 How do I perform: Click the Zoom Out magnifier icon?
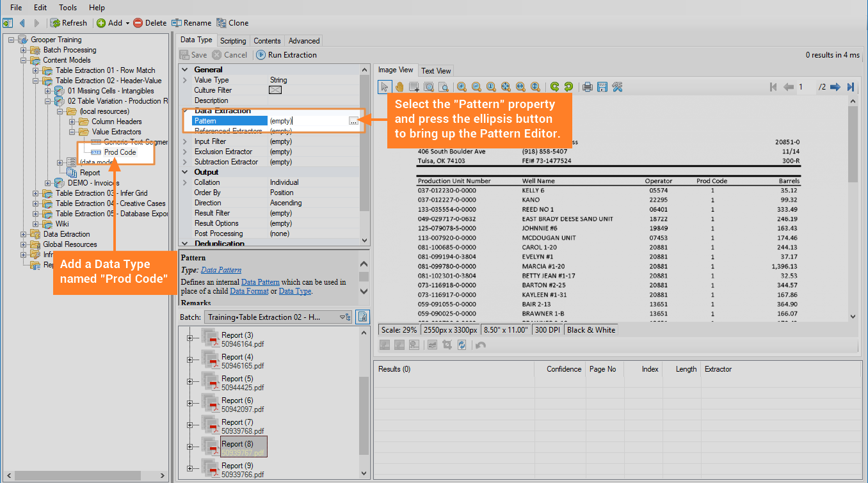click(x=476, y=87)
